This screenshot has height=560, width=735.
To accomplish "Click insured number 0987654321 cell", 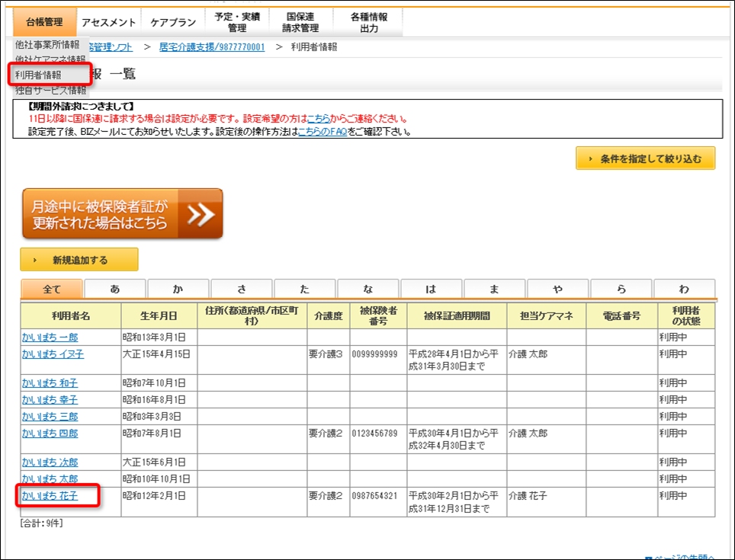I will click(x=378, y=502).
